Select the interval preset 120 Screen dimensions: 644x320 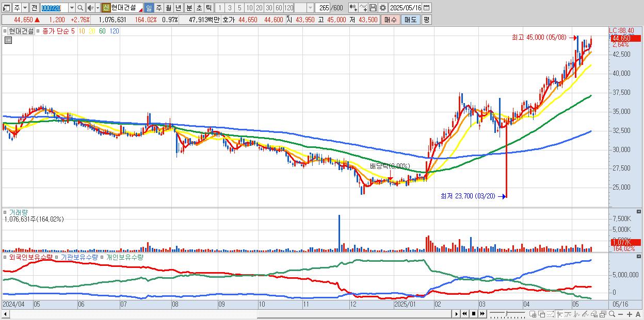tap(289, 8)
